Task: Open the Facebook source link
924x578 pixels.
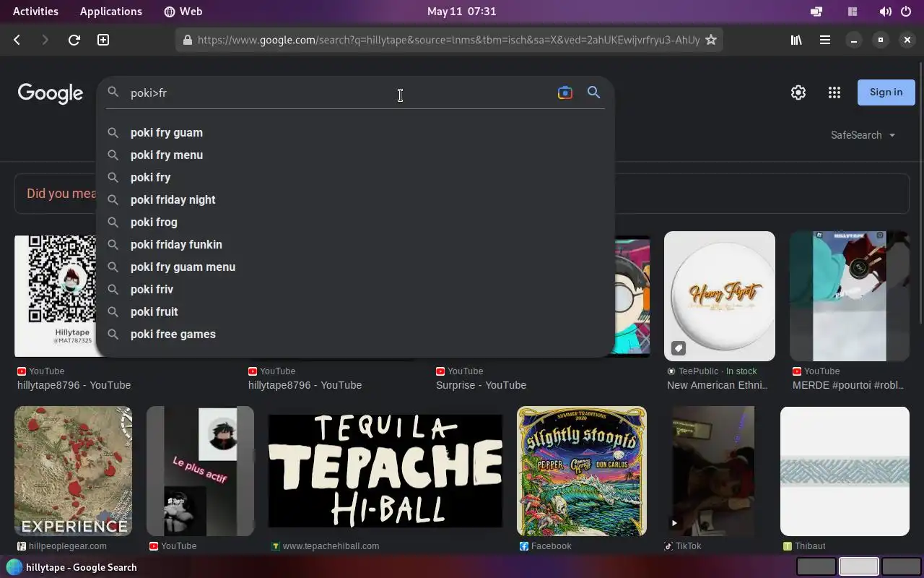Action: [545, 546]
